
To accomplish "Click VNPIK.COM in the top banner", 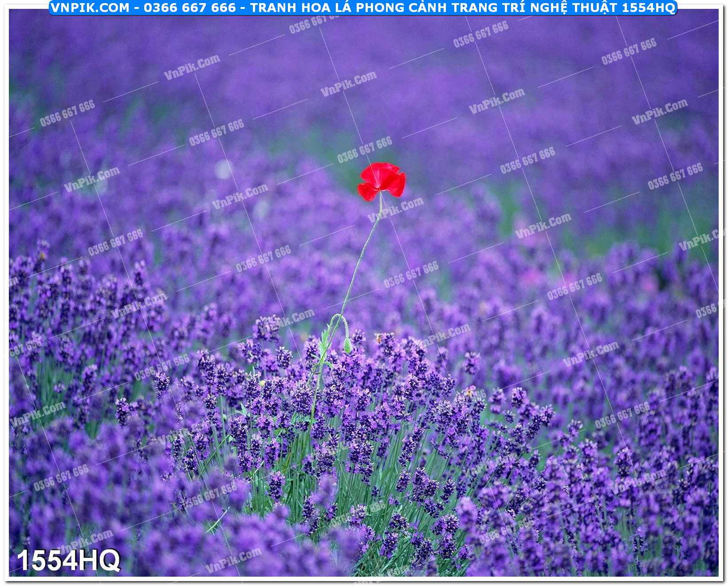I will (90, 8).
